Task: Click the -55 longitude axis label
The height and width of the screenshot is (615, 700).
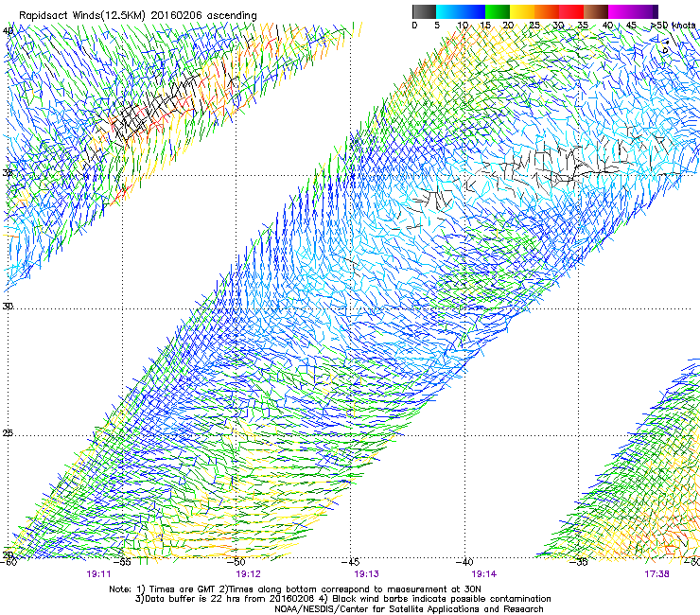Action: (x=122, y=562)
